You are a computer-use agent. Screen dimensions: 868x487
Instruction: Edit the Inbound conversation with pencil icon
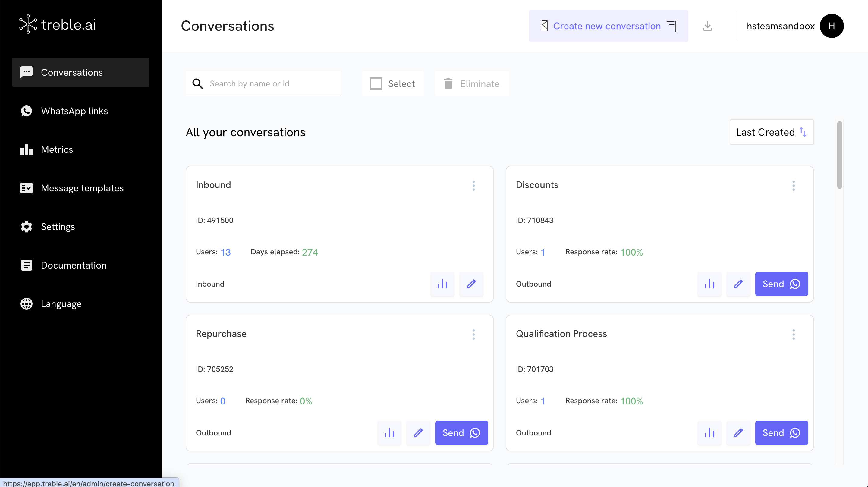pos(471,284)
